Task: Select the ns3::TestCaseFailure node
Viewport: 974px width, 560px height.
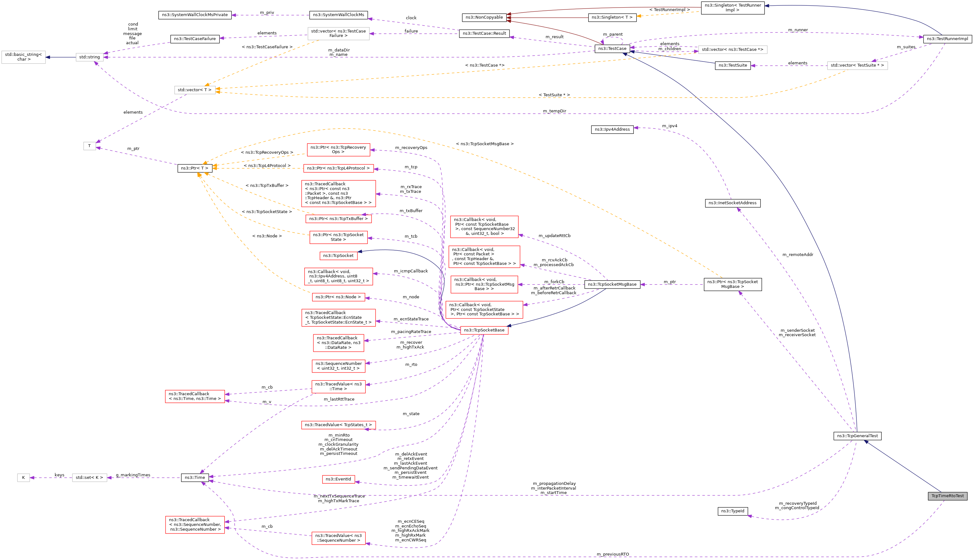Action: pos(195,39)
